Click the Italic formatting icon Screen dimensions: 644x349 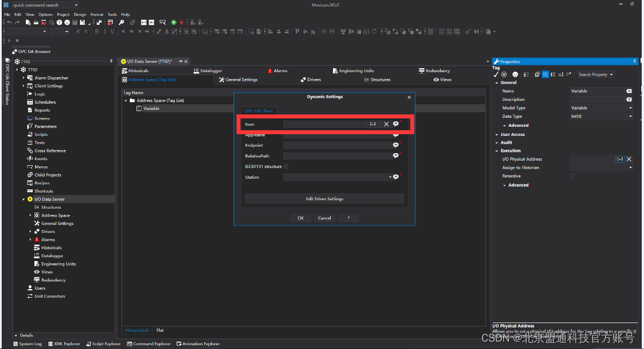[105, 32]
